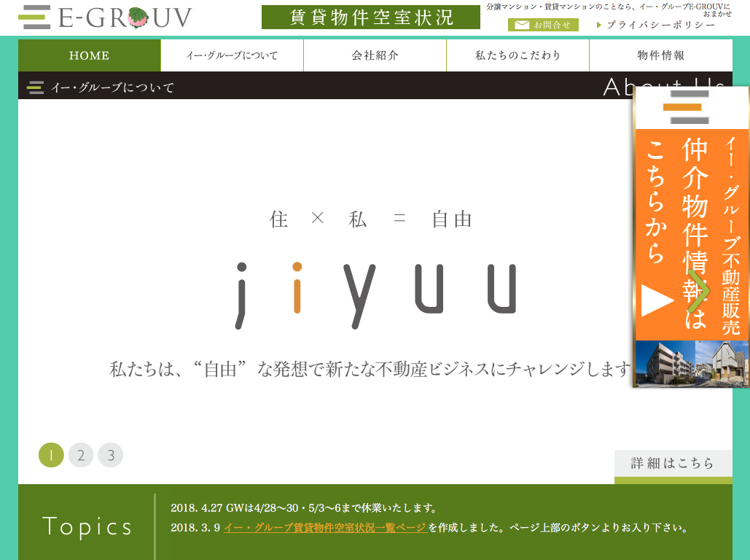Screen dimensions: 750x560
Task: Select slide indicator 1
Action: coord(51,455)
